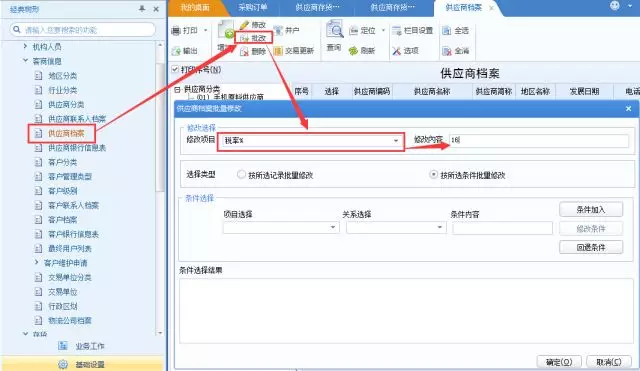Click the function search input field
The width and height of the screenshot is (640, 371).
coord(82,30)
